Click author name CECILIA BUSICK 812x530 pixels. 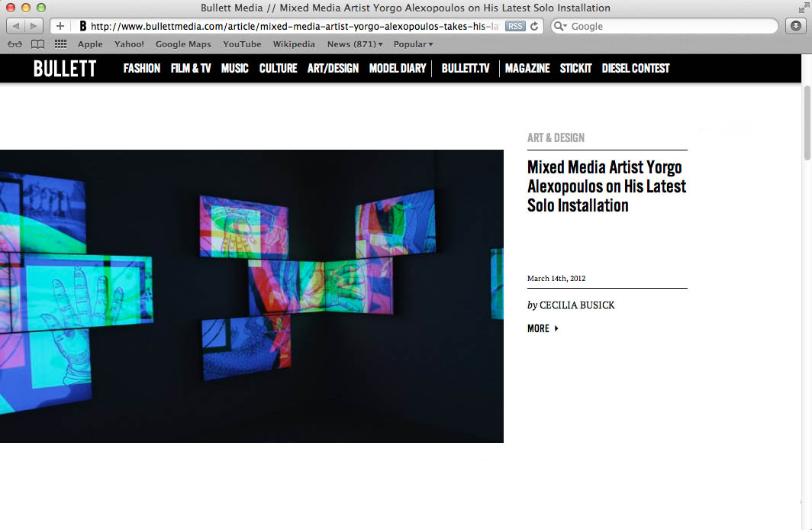[577, 305]
